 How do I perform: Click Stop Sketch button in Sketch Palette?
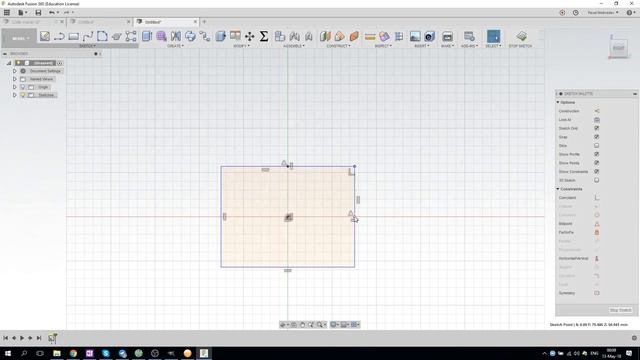pyautogui.click(x=620, y=310)
